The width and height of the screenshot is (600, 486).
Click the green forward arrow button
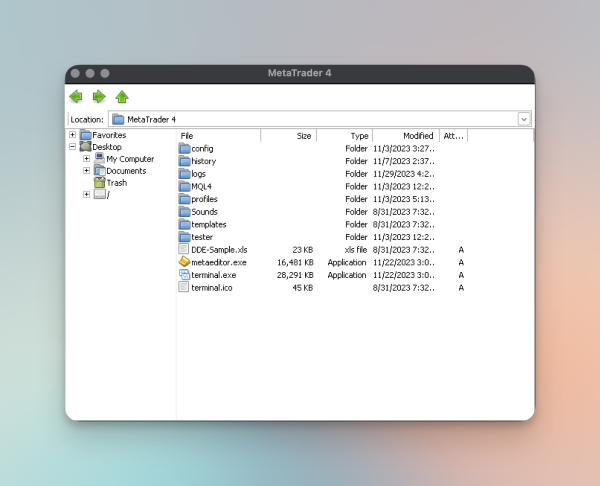(99, 97)
